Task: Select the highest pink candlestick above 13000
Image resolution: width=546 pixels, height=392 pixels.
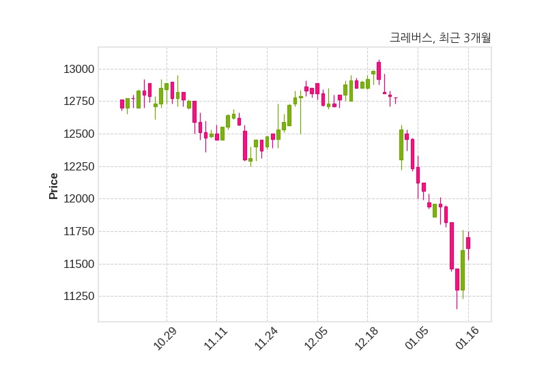Action: tap(379, 71)
